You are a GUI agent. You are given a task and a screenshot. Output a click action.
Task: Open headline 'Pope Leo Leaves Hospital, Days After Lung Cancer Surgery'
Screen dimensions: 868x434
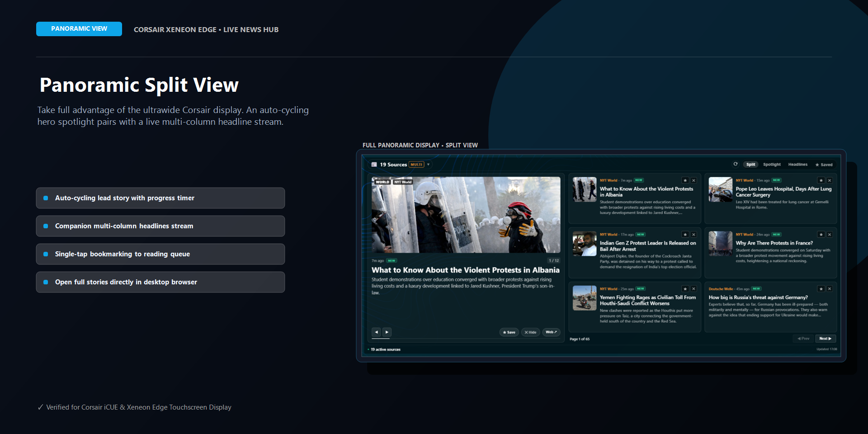(783, 192)
